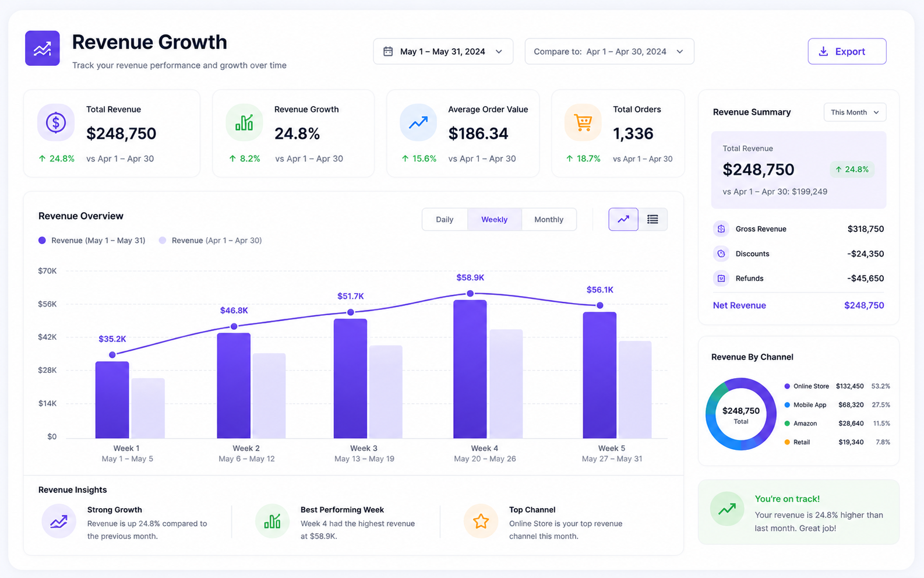Click the 1,336 Total Orders figure
924x578 pixels.
tap(633, 134)
